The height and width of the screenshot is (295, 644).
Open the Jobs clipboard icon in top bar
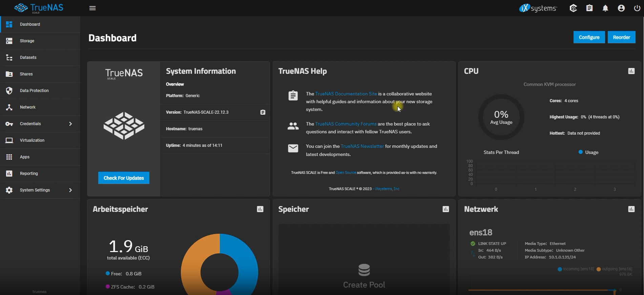click(589, 8)
